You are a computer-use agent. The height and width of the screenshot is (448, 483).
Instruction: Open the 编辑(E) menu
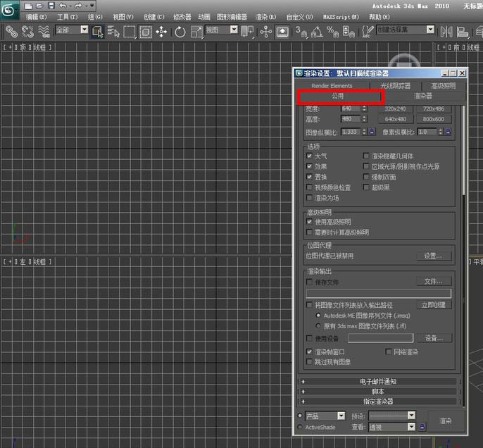37,17
